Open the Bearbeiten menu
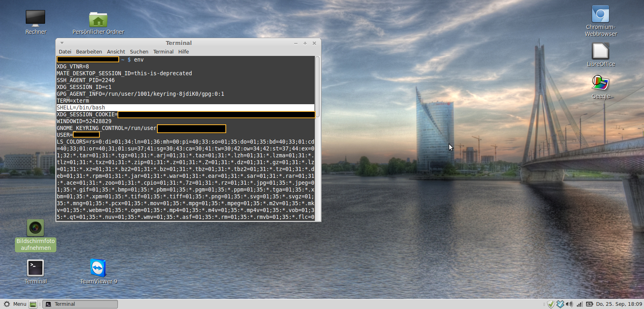Viewport: 644px width, 309px height. click(89, 52)
